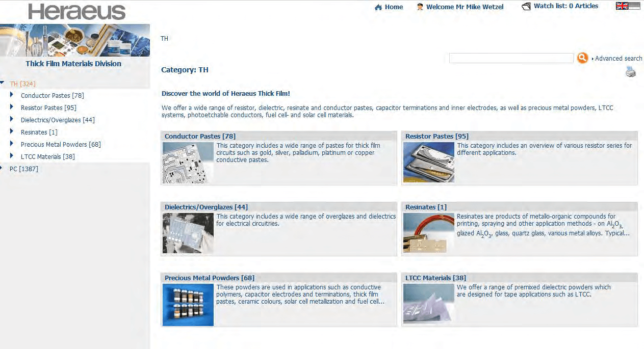This screenshot has width=644, height=349.
Task: Click the LTCC Materials thumbnail image
Action: tap(429, 304)
